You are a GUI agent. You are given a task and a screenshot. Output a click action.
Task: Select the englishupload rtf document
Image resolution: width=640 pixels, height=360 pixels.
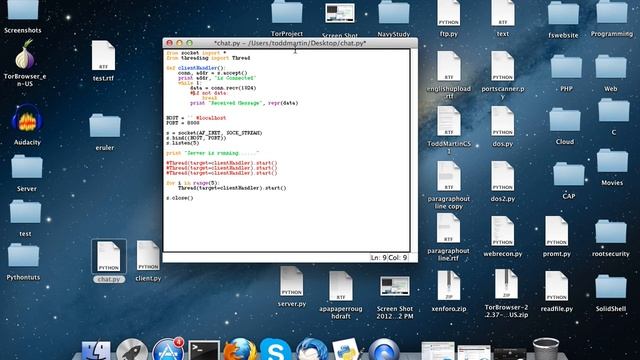click(x=449, y=66)
